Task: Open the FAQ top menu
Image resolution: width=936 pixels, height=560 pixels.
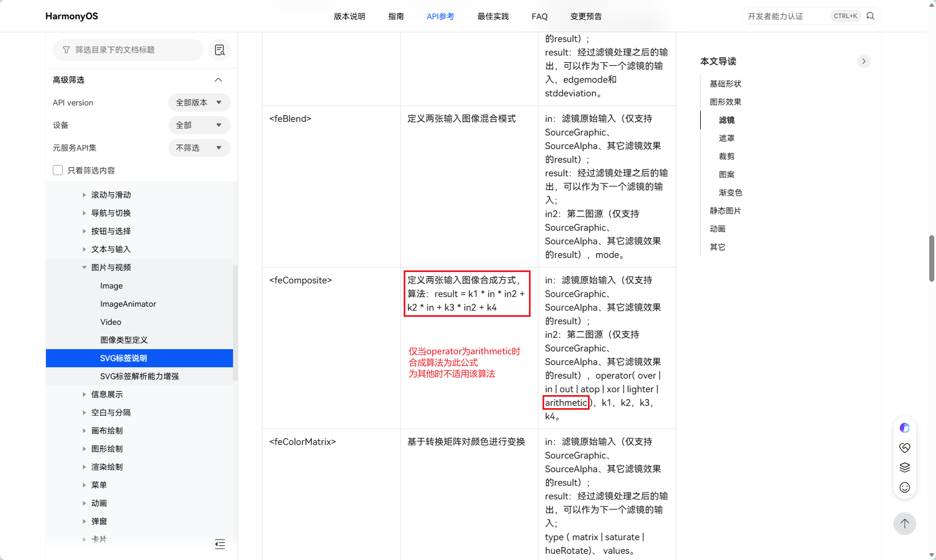Action: coord(540,16)
